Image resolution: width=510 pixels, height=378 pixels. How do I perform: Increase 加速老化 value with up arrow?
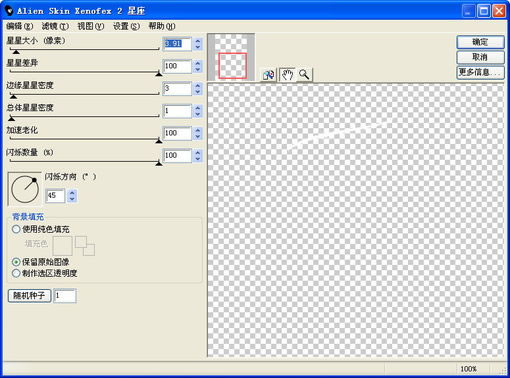(x=198, y=130)
